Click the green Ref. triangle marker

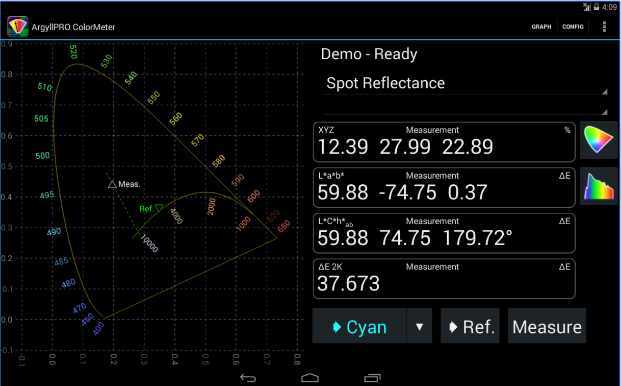[x=159, y=208]
